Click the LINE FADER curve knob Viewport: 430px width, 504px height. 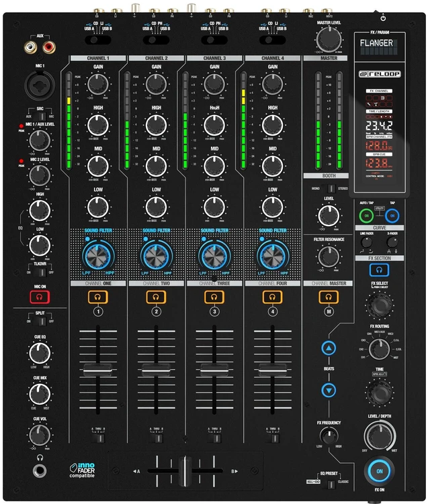[x=366, y=242]
